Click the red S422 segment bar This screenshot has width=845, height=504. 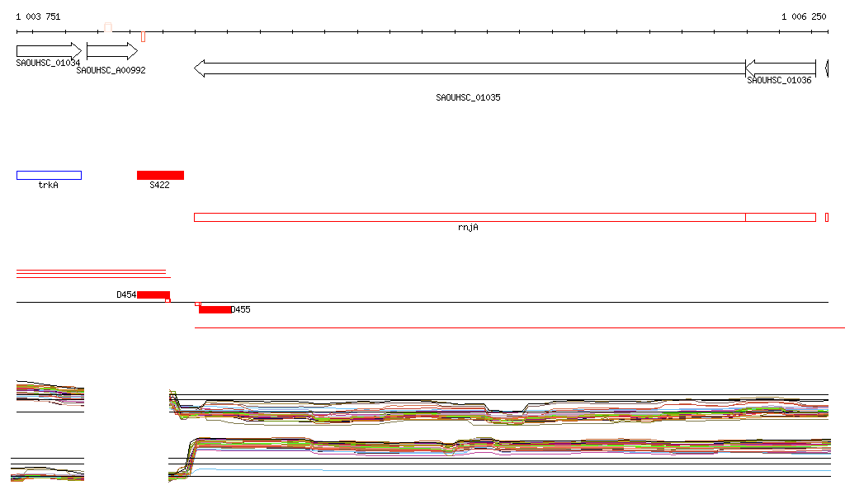pyautogui.click(x=161, y=175)
